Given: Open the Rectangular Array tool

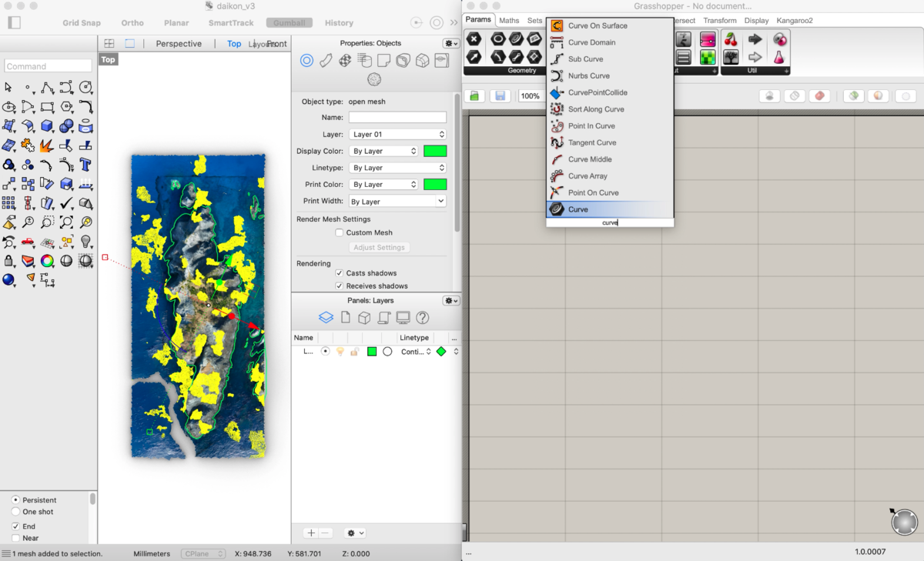Looking at the screenshot, I should tap(8, 203).
